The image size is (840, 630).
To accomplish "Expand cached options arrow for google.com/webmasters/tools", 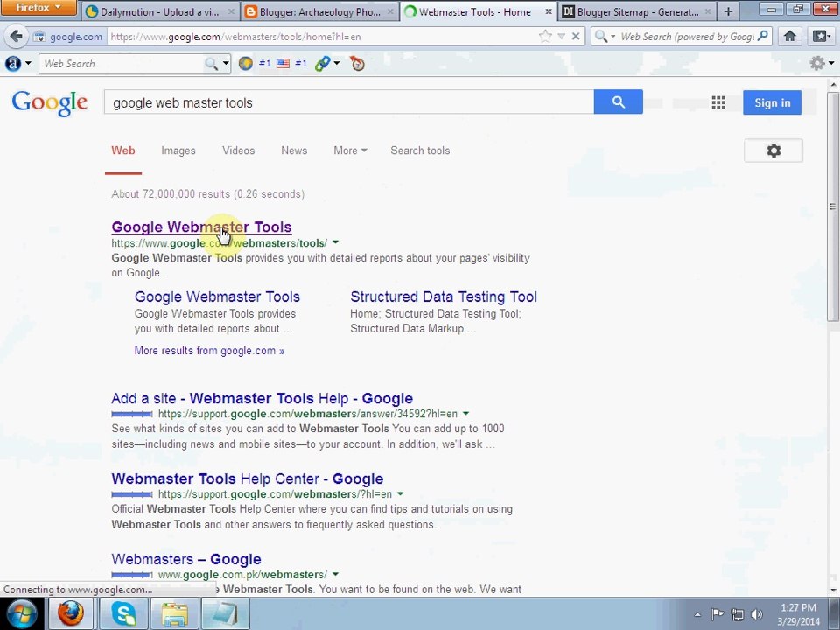I will click(335, 242).
